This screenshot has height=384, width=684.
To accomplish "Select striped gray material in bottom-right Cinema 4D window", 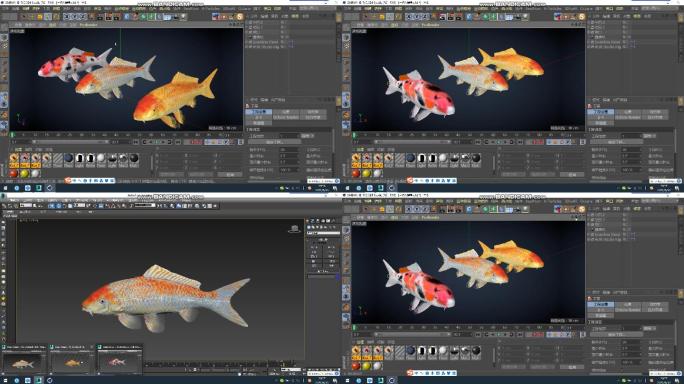I will tap(400, 352).
